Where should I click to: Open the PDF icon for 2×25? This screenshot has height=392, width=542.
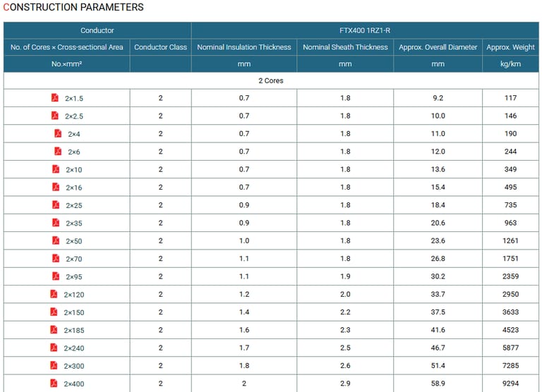(56, 205)
